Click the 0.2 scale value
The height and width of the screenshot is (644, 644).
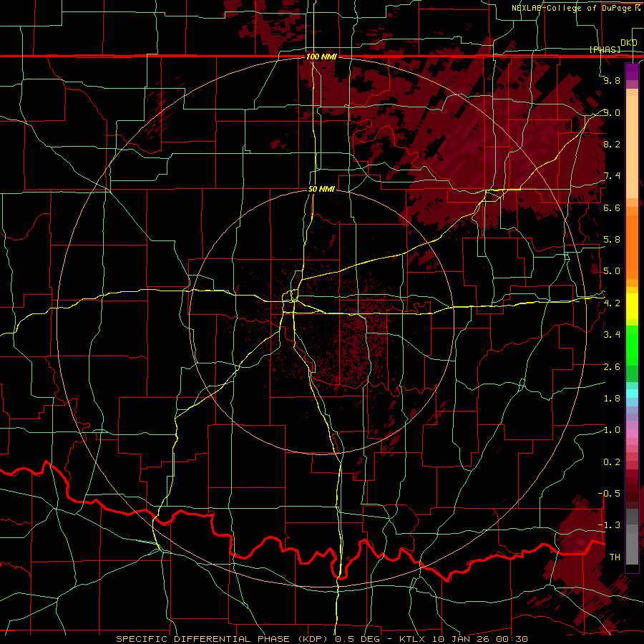pos(612,462)
